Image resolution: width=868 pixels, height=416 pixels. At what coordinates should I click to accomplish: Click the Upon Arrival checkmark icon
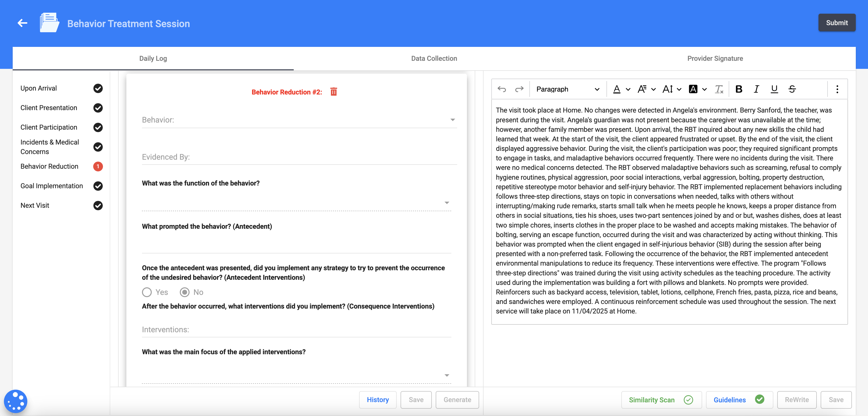98,88
